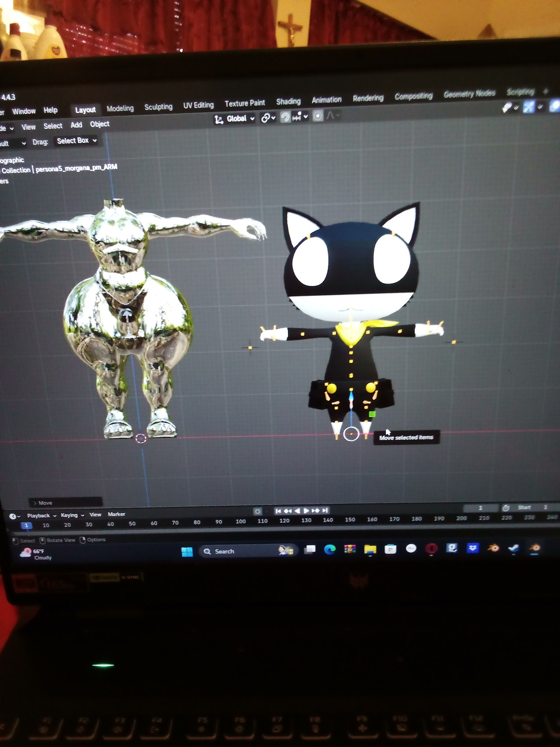This screenshot has width=560, height=747.
Task: Click frame 100 on the timeline ruler
Action: click(241, 521)
